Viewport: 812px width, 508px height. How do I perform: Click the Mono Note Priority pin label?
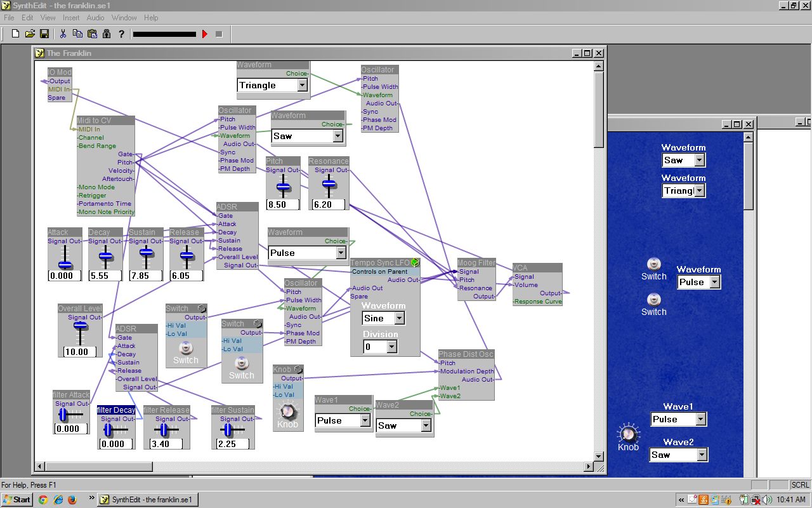(x=107, y=212)
